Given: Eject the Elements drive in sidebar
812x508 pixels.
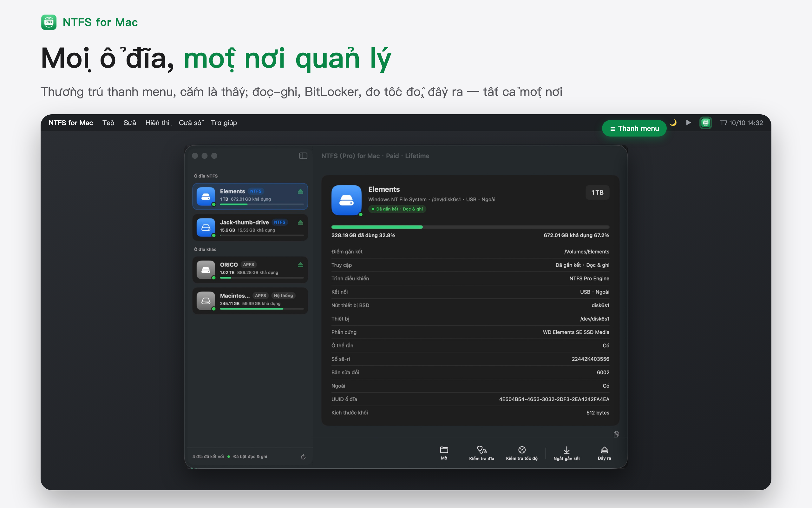Looking at the screenshot, I should [300, 191].
